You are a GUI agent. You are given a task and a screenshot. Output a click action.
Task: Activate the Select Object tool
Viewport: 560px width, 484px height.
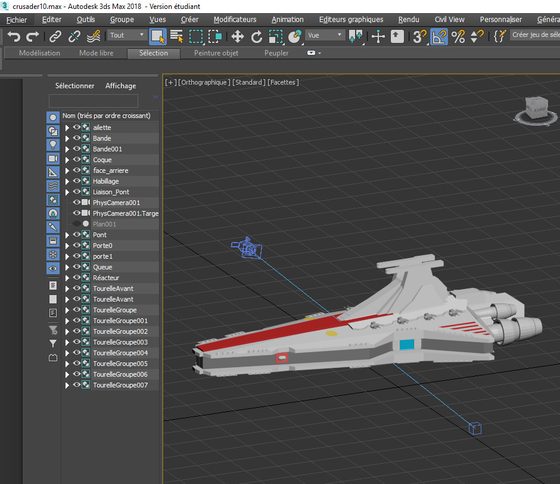[158, 36]
